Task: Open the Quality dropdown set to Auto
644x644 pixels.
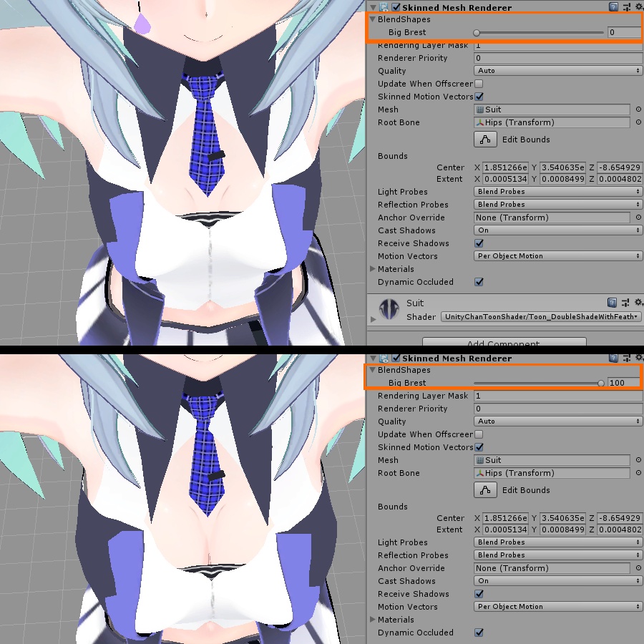Action: (557, 71)
